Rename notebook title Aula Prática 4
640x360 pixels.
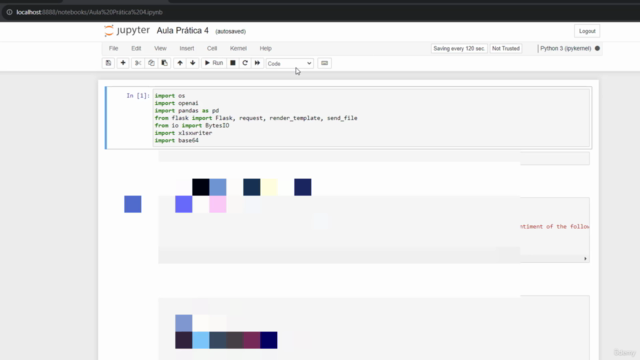coord(182,31)
